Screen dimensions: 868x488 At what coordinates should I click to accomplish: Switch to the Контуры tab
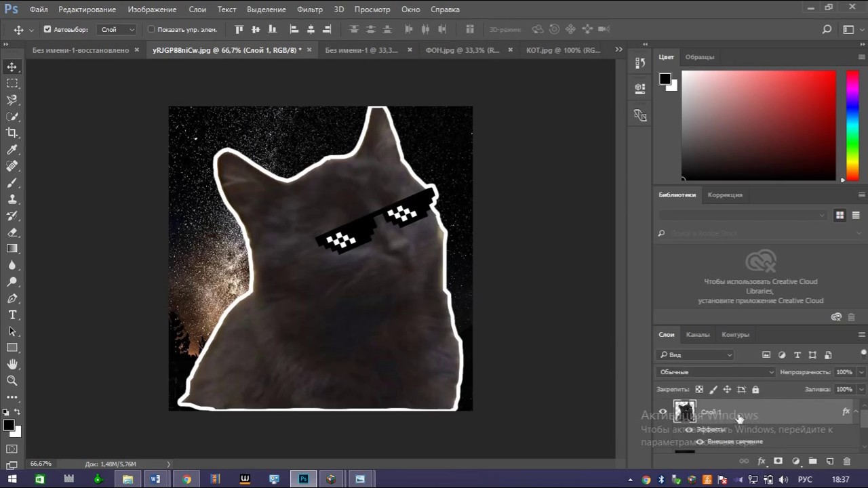(736, 335)
